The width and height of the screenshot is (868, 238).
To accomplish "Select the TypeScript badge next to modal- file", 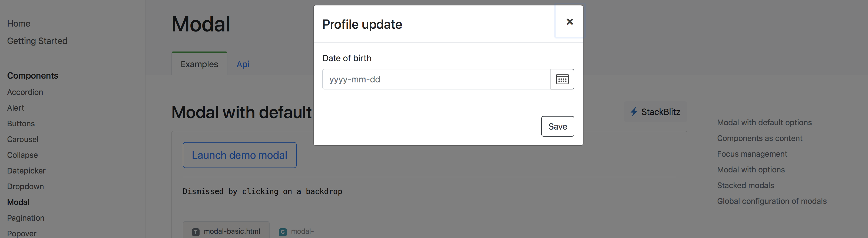I will click(x=283, y=231).
